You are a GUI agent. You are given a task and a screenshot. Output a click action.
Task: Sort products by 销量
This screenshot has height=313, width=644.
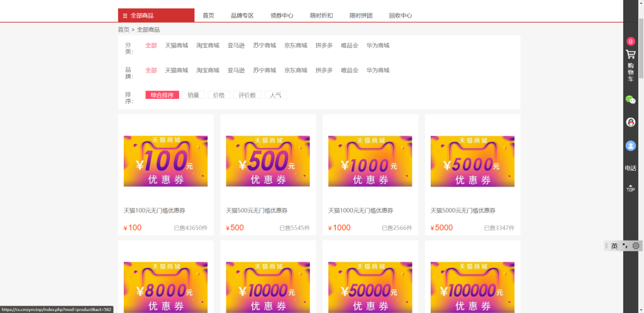pos(194,95)
